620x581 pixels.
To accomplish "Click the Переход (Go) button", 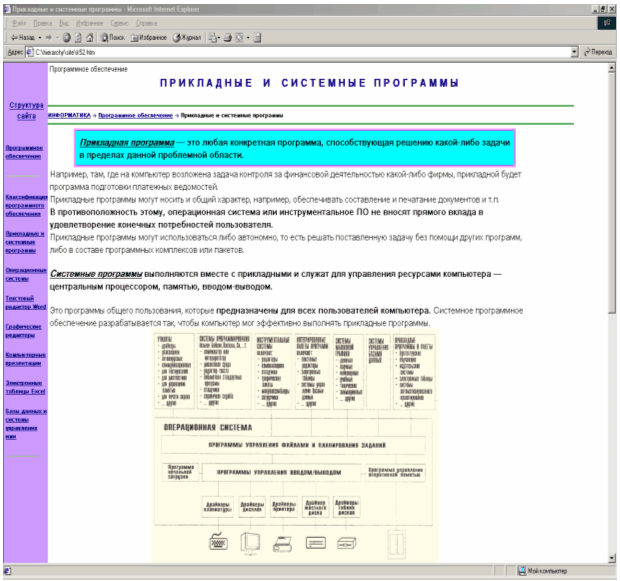I will click(x=597, y=51).
